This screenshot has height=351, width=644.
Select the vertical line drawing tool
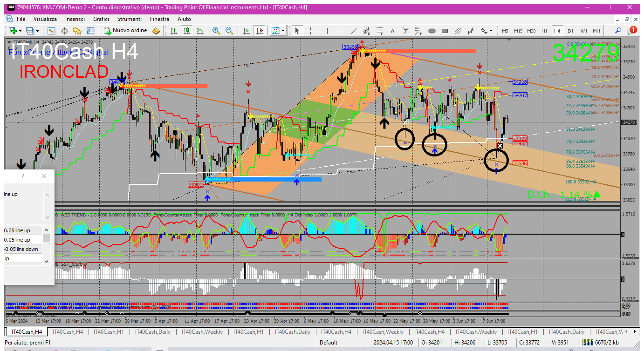[x=328, y=31]
